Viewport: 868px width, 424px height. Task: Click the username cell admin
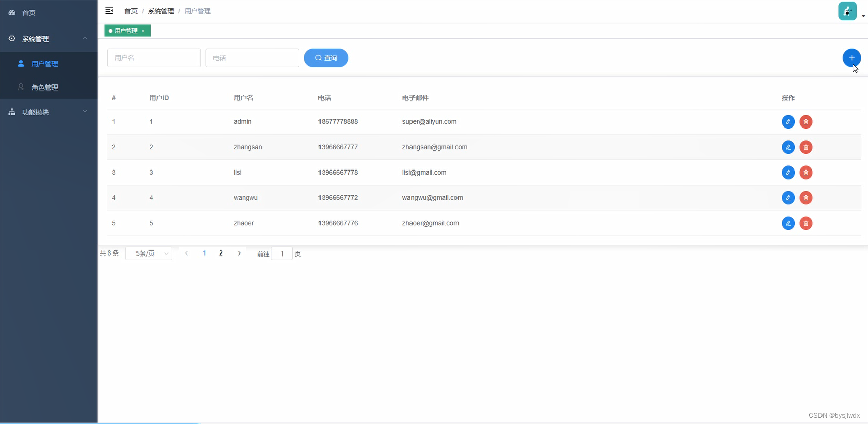click(243, 122)
